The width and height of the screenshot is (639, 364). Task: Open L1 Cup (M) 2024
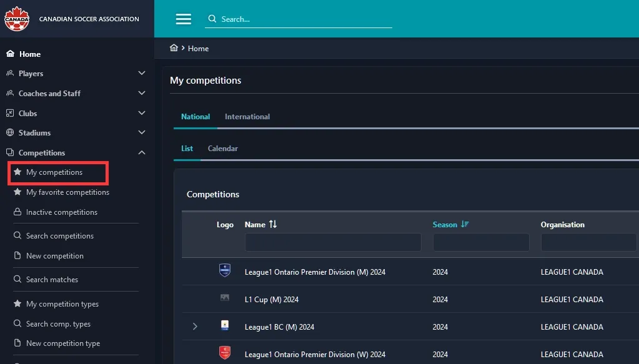(x=272, y=300)
